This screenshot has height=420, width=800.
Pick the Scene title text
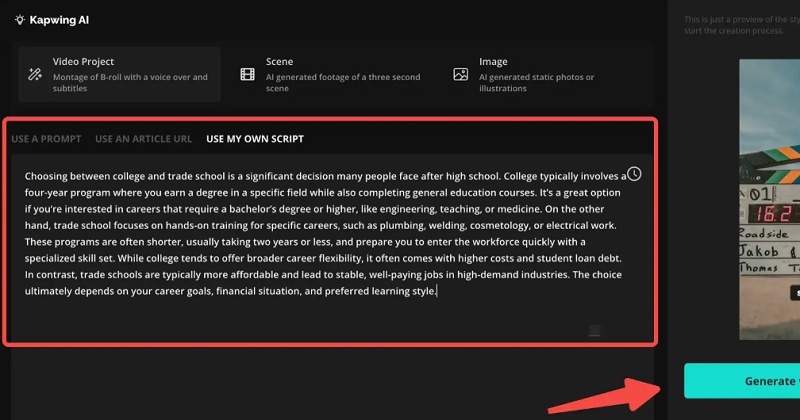point(279,62)
